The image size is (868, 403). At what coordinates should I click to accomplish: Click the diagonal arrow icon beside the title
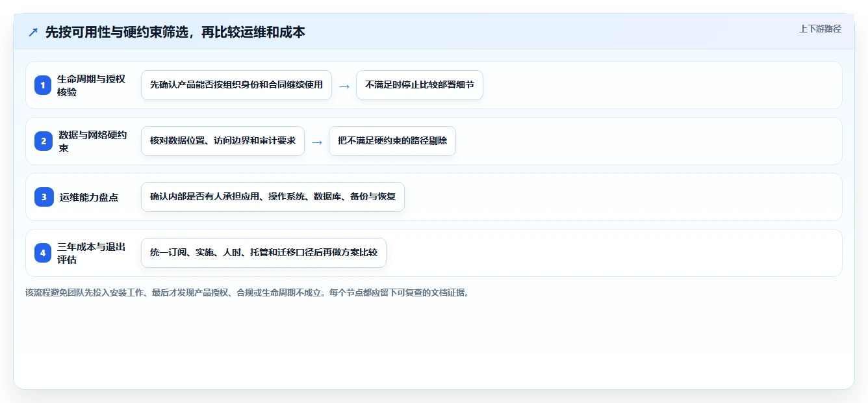[x=33, y=32]
